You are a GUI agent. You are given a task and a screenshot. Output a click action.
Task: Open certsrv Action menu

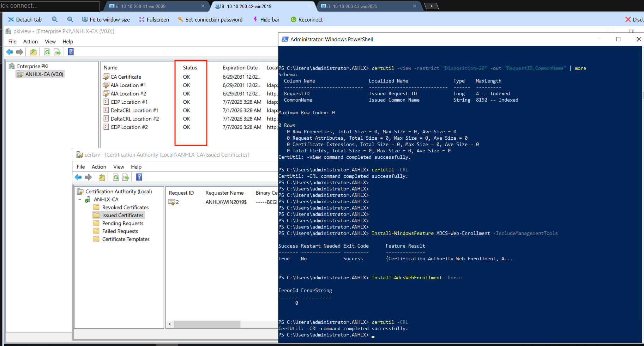pos(99,167)
